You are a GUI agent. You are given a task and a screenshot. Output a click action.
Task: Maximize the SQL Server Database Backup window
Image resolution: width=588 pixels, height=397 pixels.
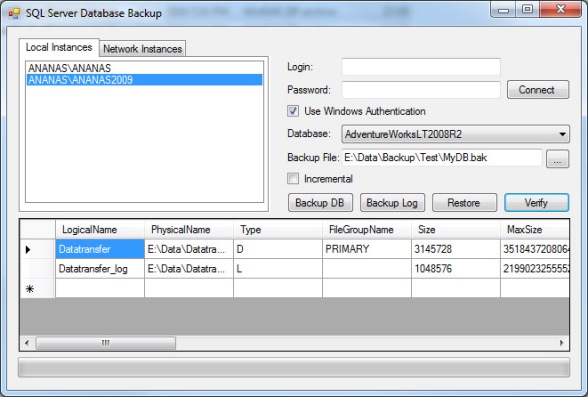(527, 9)
